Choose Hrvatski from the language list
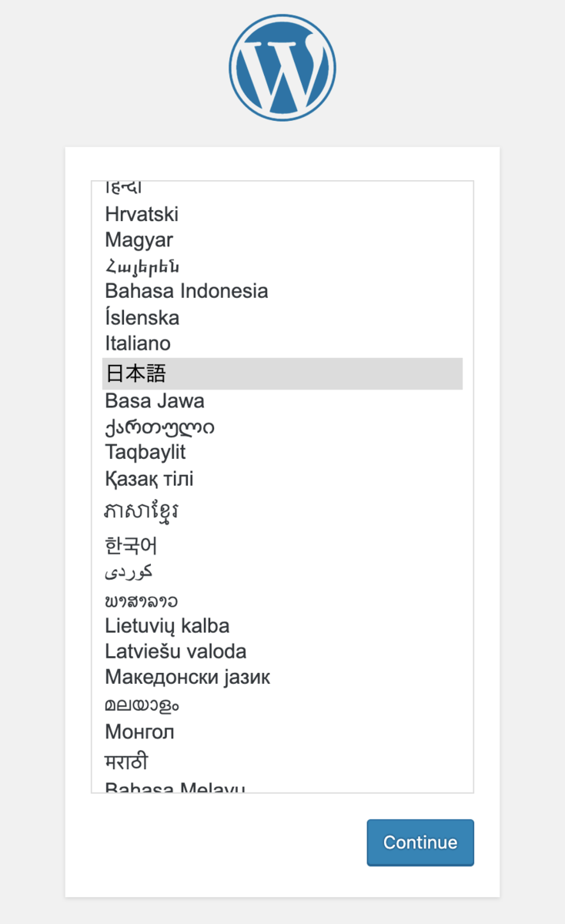 point(282,214)
